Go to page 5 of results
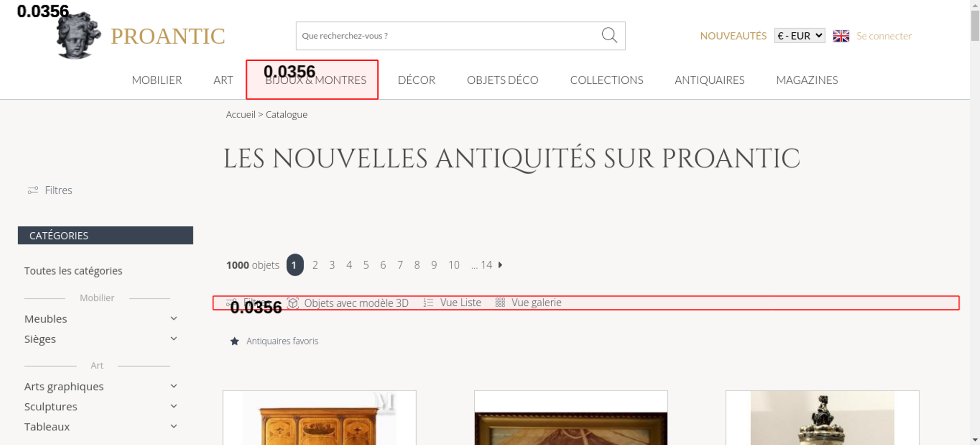This screenshot has height=445, width=980. pos(366,265)
